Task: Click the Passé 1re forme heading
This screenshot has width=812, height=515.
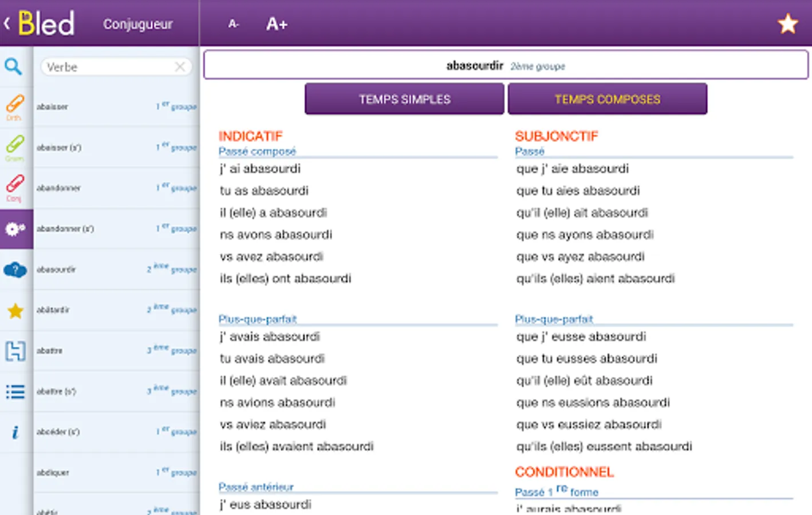Action: click(x=557, y=491)
